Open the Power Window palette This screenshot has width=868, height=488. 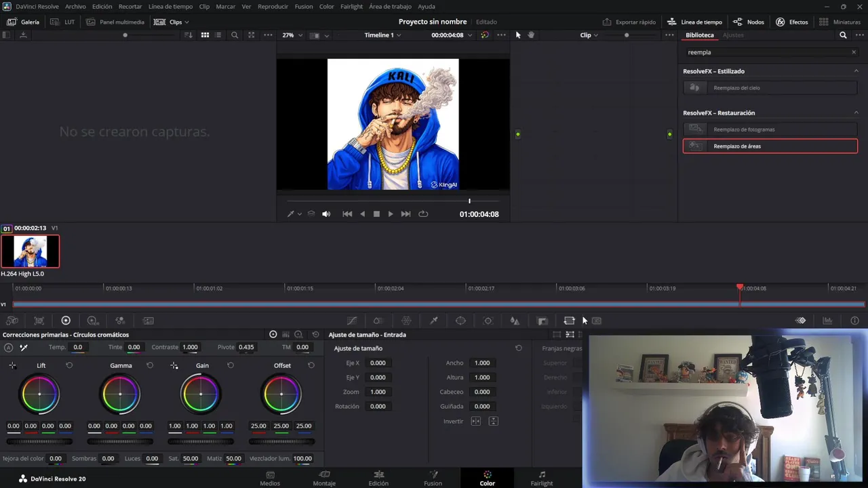coord(460,321)
